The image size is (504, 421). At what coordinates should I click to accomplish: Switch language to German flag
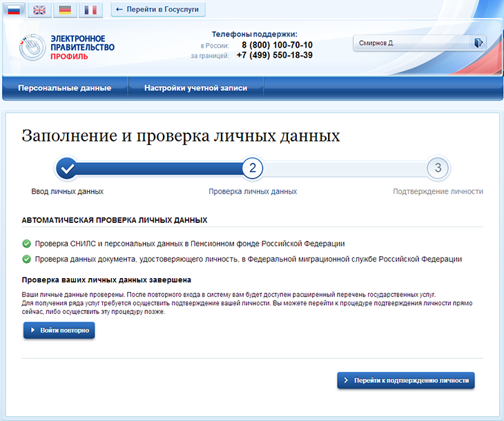click(x=65, y=10)
